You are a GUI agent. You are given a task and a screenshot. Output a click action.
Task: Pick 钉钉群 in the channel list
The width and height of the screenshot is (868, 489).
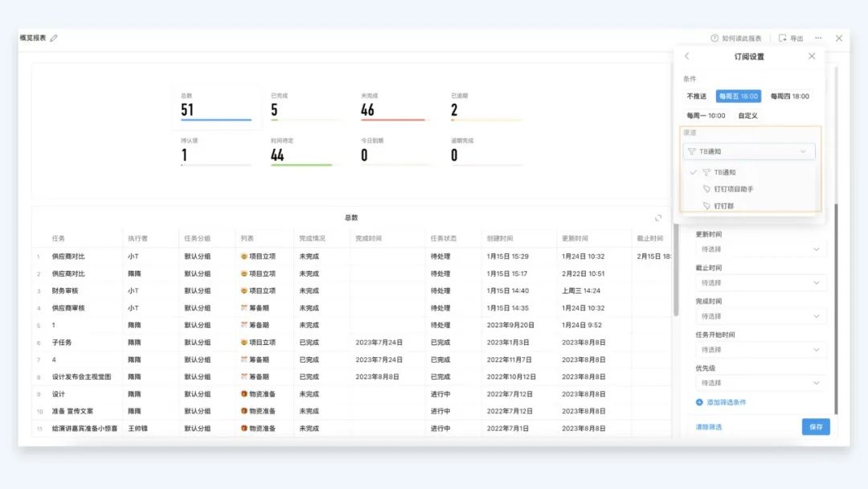point(749,205)
